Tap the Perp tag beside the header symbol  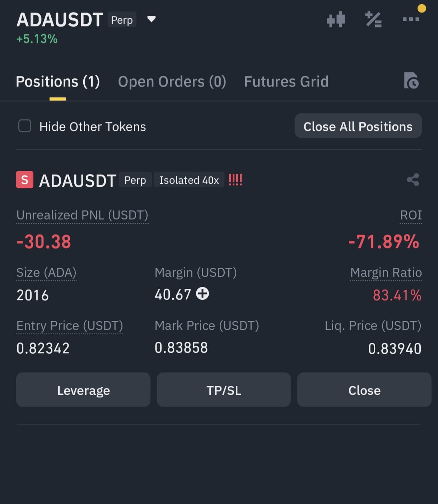click(x=122, y=20)
